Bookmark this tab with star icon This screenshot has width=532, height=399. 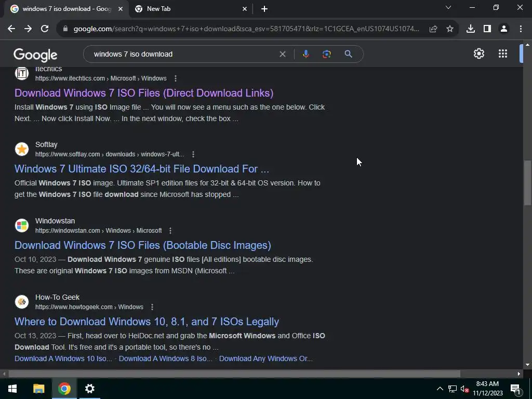(449, 29)
